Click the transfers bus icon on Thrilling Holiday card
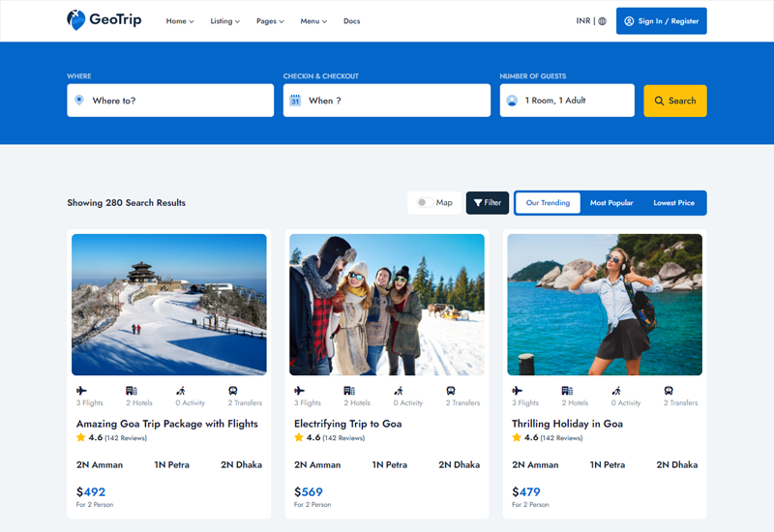The image size is (774, 532). pos(669,391)
